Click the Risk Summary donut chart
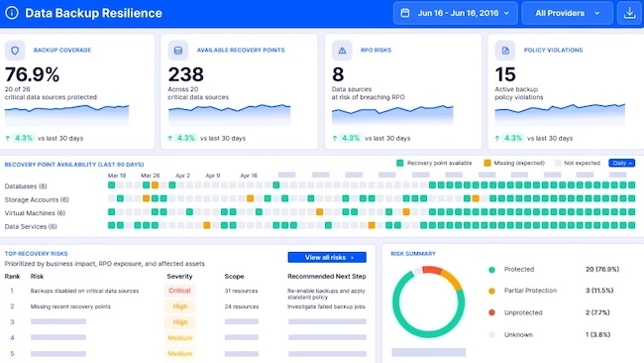The width and height of the screenshot is (644, 363). pyautogui.click(x=428, y=302)
